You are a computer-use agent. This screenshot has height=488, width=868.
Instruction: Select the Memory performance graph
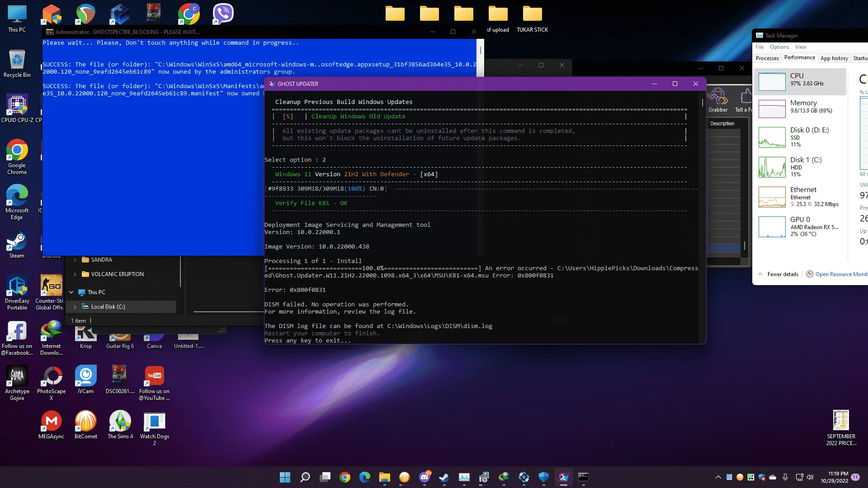pos(800,109)
